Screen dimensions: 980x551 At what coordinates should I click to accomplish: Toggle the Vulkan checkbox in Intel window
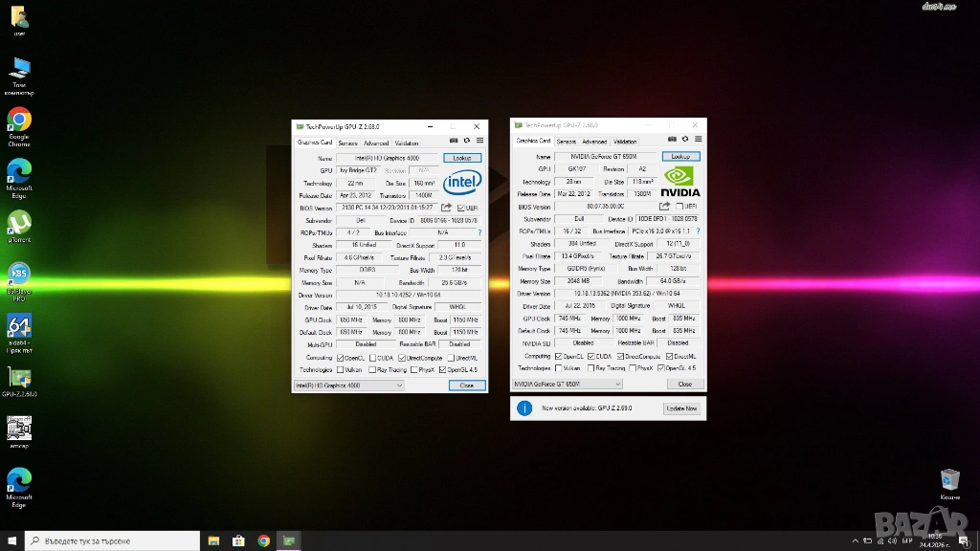pos(340,369)
